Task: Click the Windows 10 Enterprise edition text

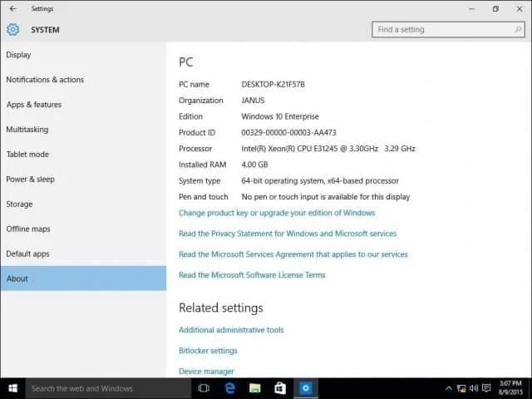Action: point(280,116)
